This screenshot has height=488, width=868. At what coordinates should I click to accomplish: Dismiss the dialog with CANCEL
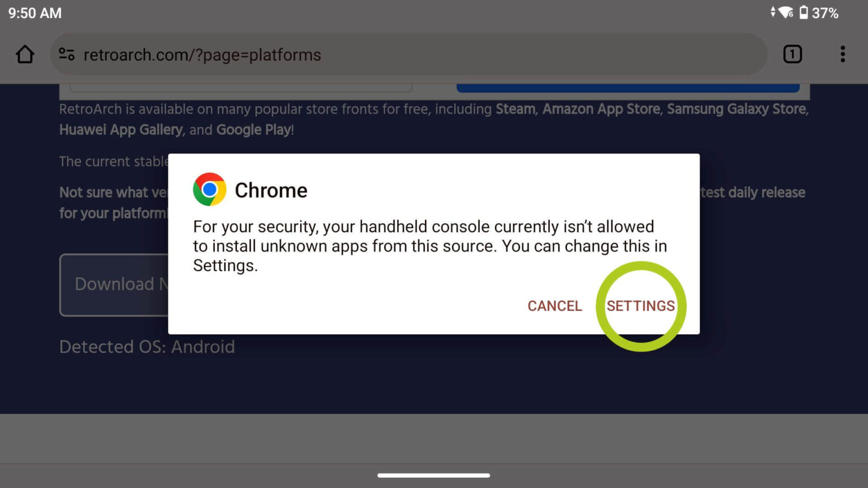point(554,306)
